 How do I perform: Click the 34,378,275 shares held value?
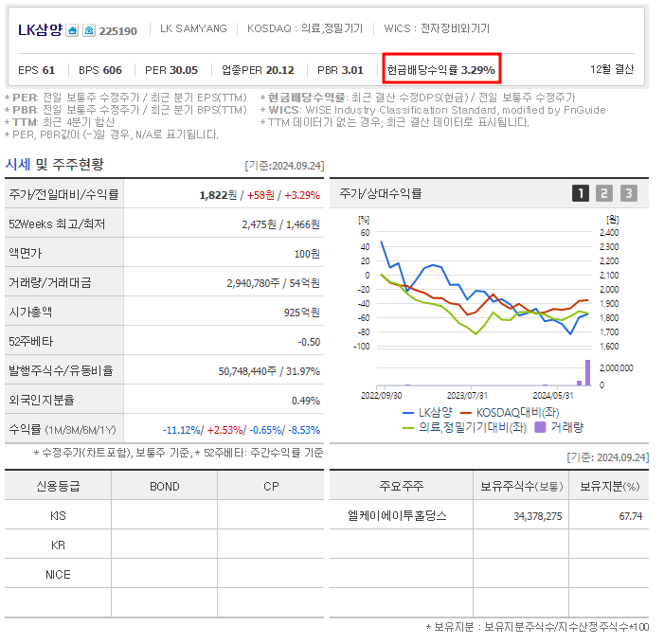(538, 516)
